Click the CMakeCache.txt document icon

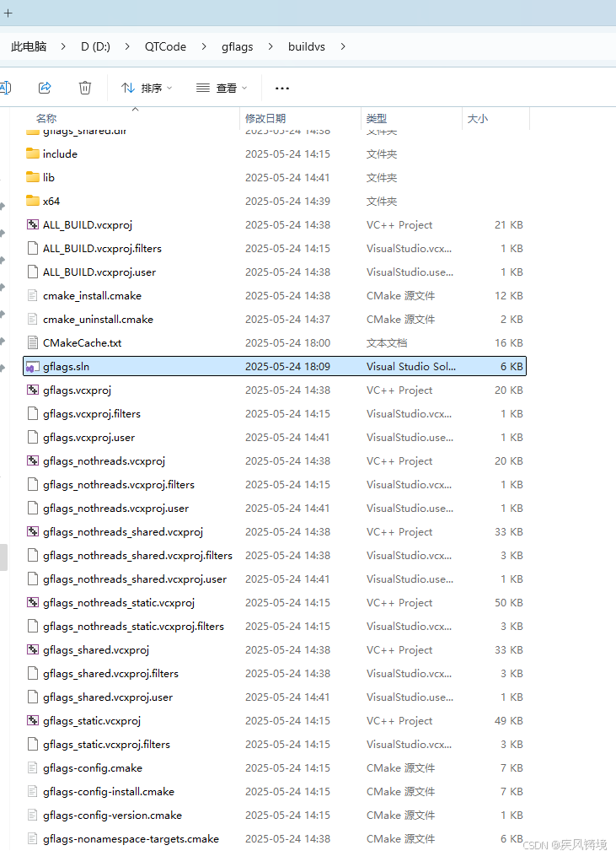[33, 343]
